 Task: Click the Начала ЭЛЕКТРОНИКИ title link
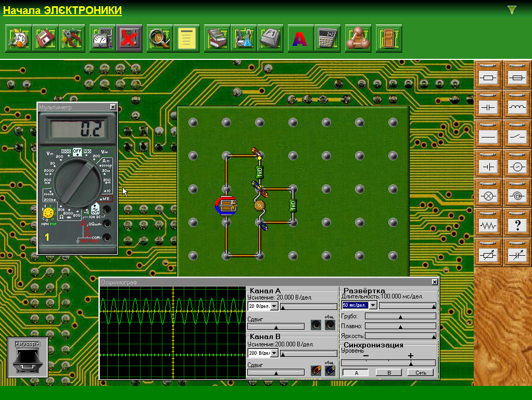(62, 10)
